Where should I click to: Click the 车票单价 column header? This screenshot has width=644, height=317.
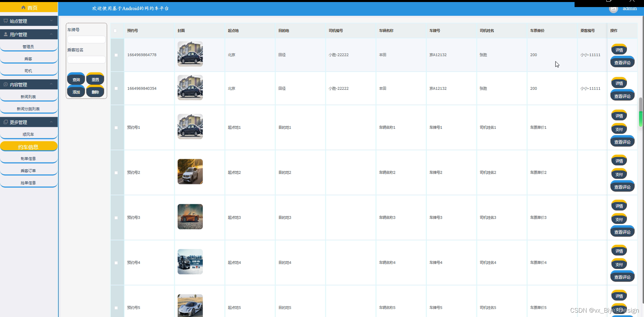[537, 31]
